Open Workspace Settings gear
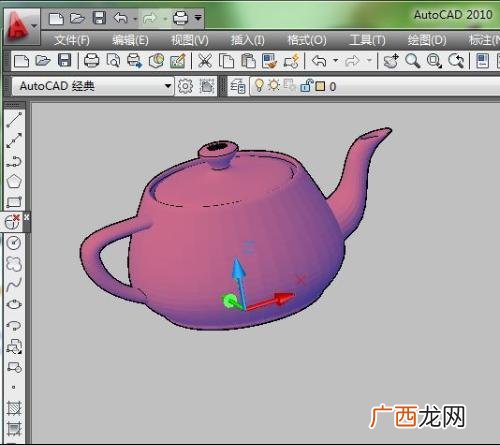 pyautogui.click(x=185, y=86)
